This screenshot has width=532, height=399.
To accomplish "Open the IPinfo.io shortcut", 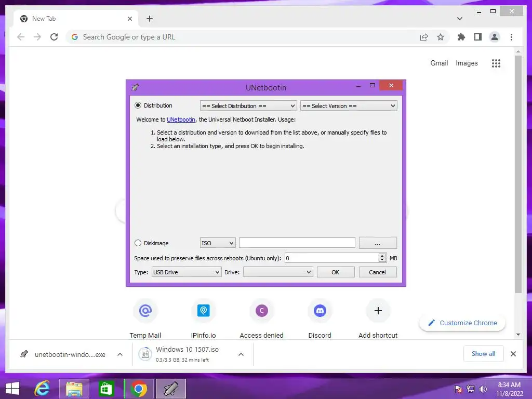I will [203, 319].
